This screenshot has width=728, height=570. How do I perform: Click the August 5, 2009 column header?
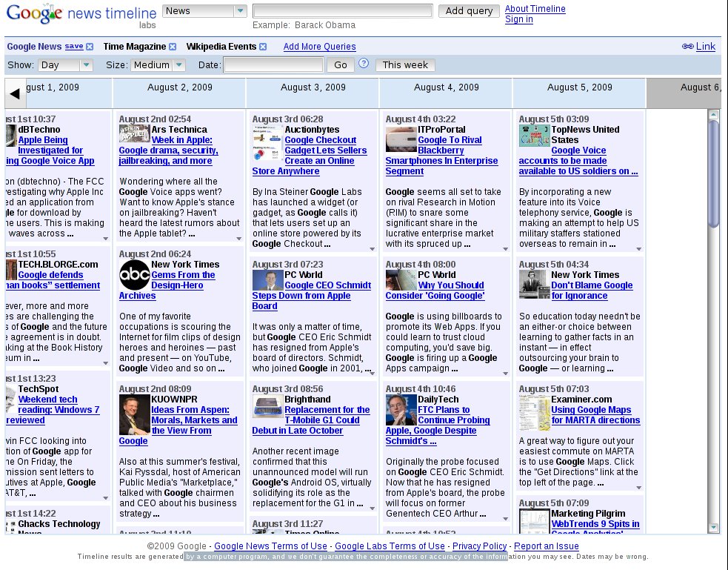[579, 93]
